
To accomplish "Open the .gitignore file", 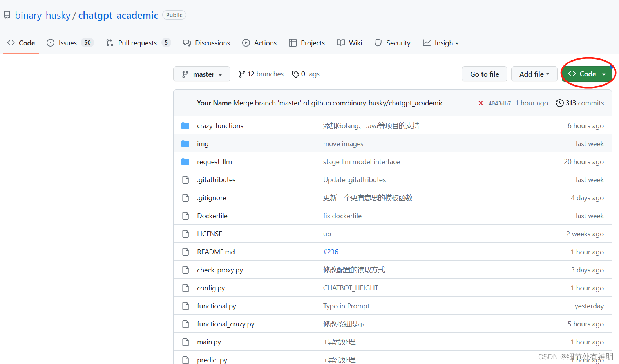I will [212, 198].
